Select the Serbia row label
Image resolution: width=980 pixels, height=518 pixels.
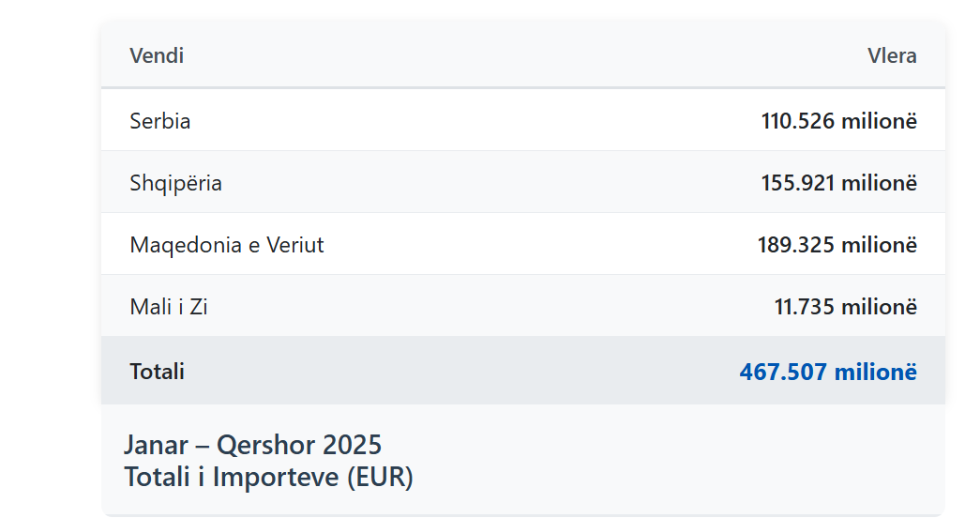pos(160,121)
